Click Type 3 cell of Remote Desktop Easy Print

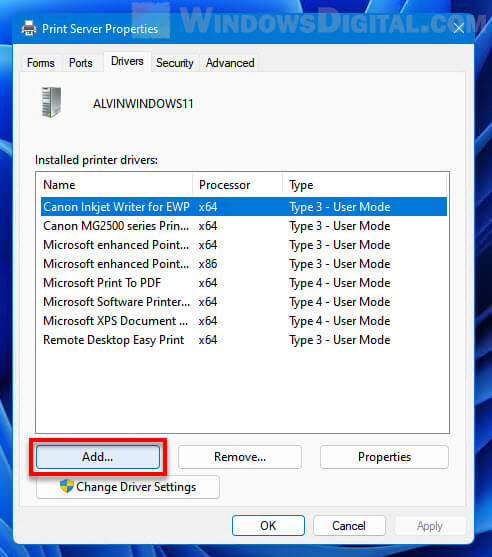click(340, 340)
